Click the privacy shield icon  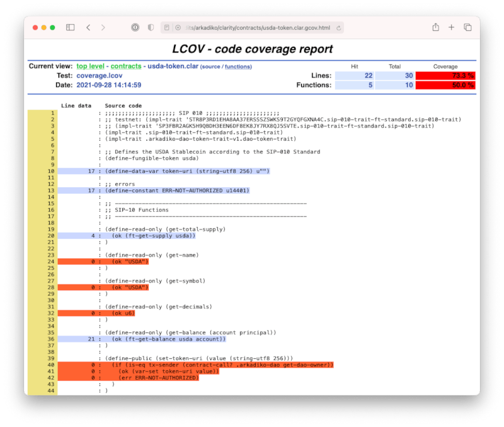click(x=151, y=27)
